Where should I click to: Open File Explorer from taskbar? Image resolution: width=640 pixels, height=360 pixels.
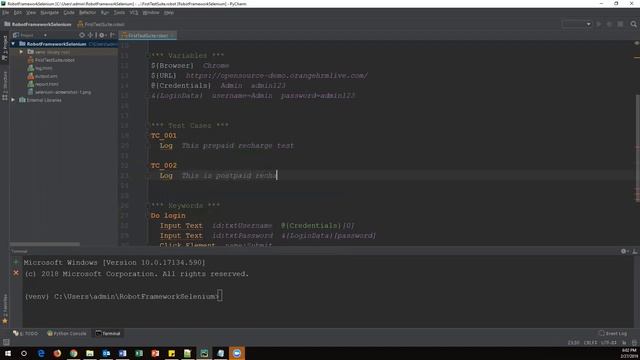[x=90, y=353]
